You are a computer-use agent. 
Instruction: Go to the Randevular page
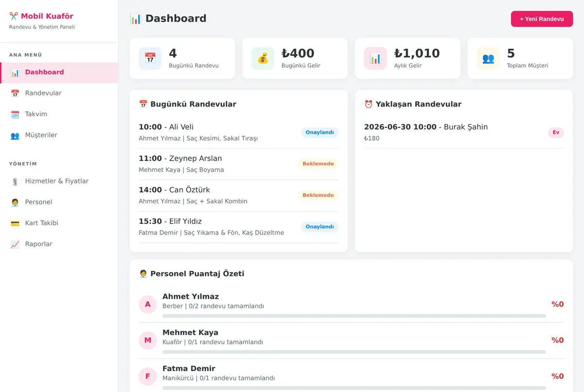(x=59, y=94)
